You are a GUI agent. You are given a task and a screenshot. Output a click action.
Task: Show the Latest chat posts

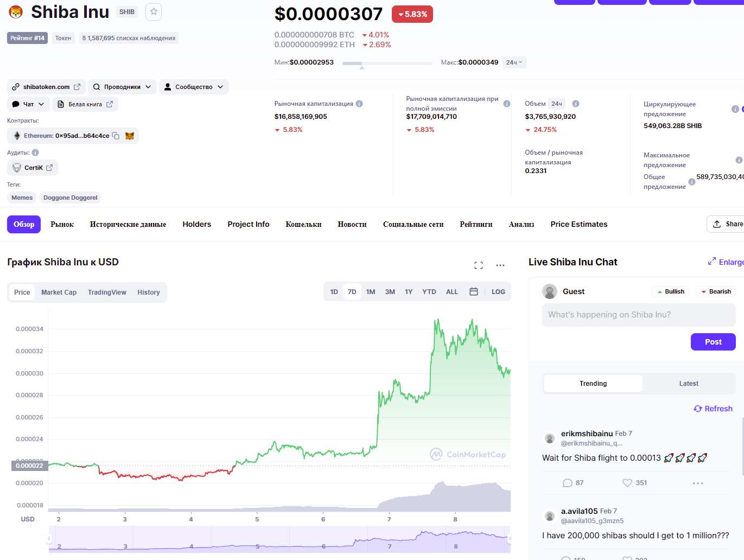(x=689, y=384)
